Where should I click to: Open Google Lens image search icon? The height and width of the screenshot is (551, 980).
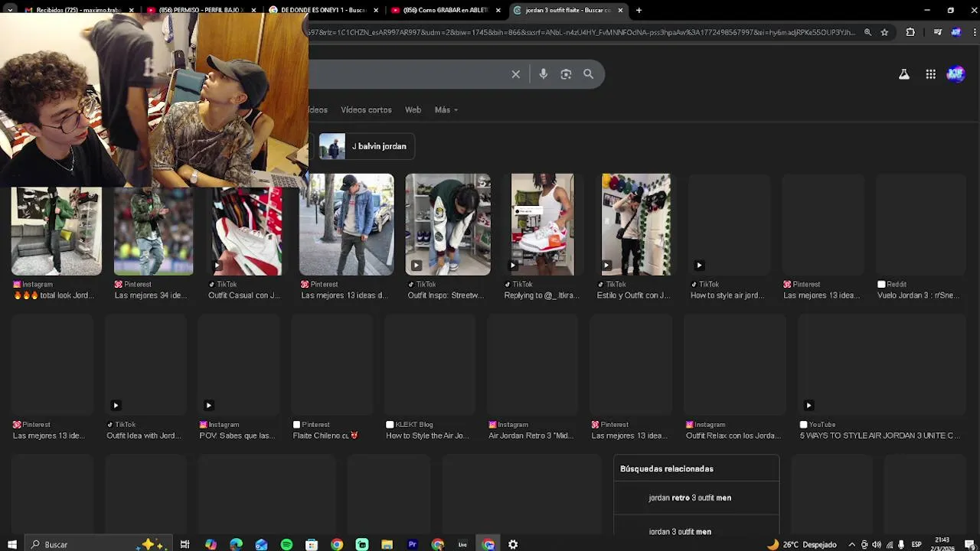pos(566,74)
